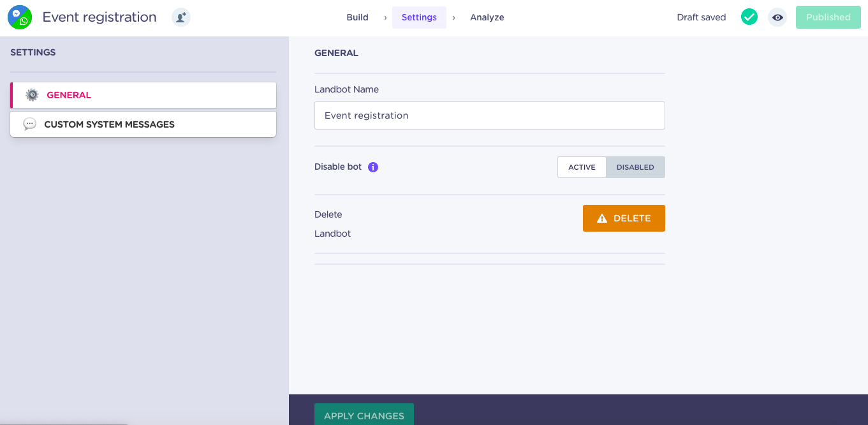Click the Disable bot info icon
Image resolution: width=868 pixels, height=425 pixels.
tap(373, 167)
